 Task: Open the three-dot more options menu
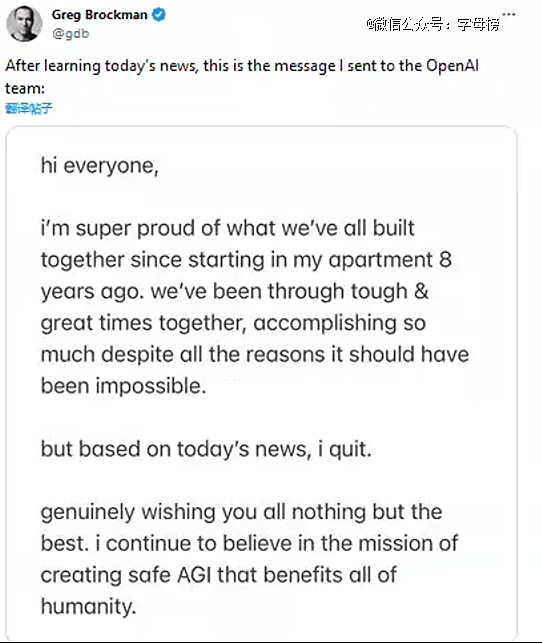(509, 14)
